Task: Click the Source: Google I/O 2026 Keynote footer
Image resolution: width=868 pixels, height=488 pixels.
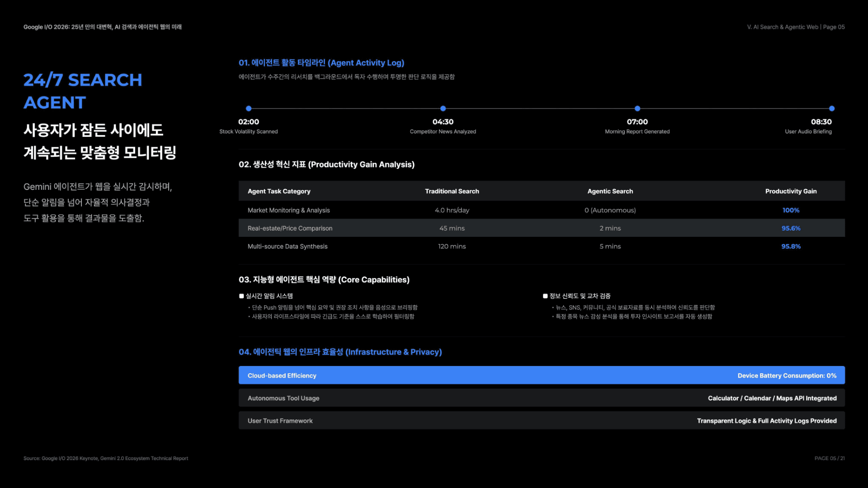Action: click(x=106, y=458)
